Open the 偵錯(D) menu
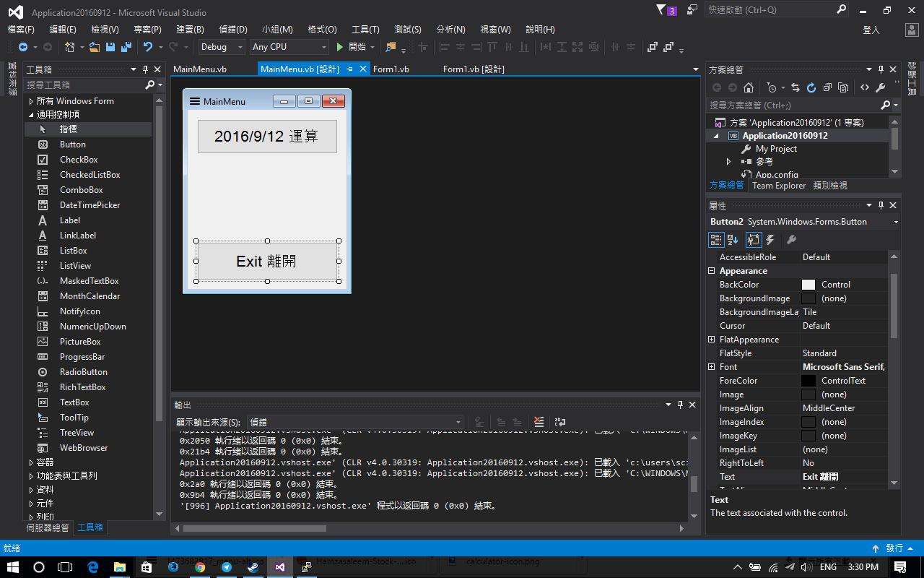 [232, 30]
